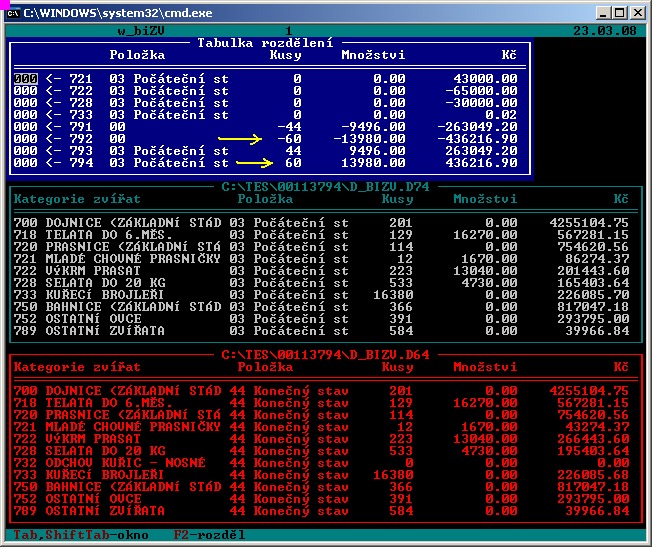The height and width of the screenshot is (547, 652).
Task: Click Kusy value -60 in row 792
Action: tap(289, 139)
